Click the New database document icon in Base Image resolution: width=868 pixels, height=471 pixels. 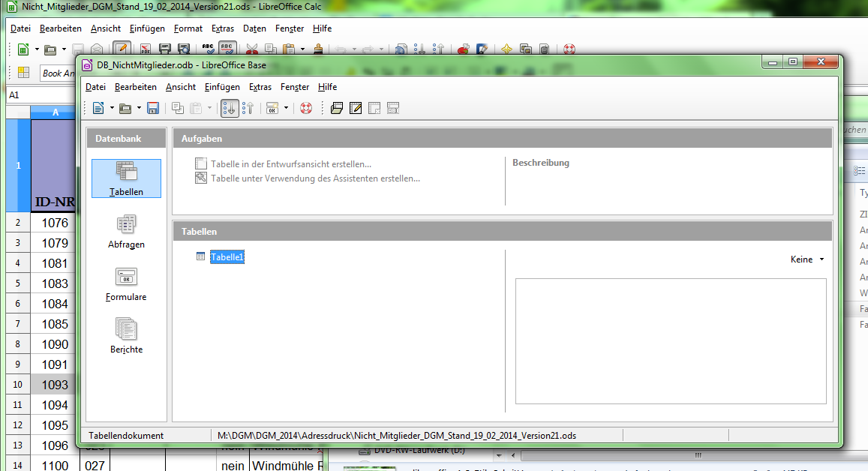[x=98, y=108]
